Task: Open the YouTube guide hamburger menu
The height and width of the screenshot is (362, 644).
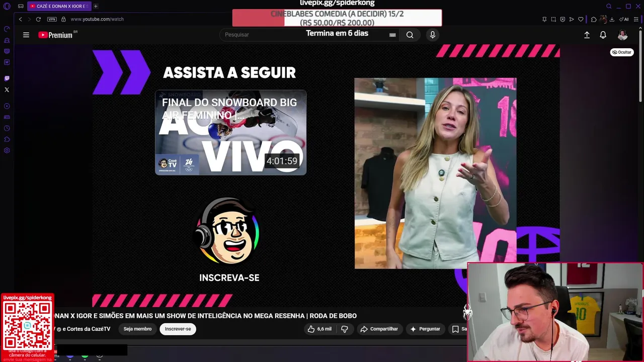Action: tap(26, 35)
